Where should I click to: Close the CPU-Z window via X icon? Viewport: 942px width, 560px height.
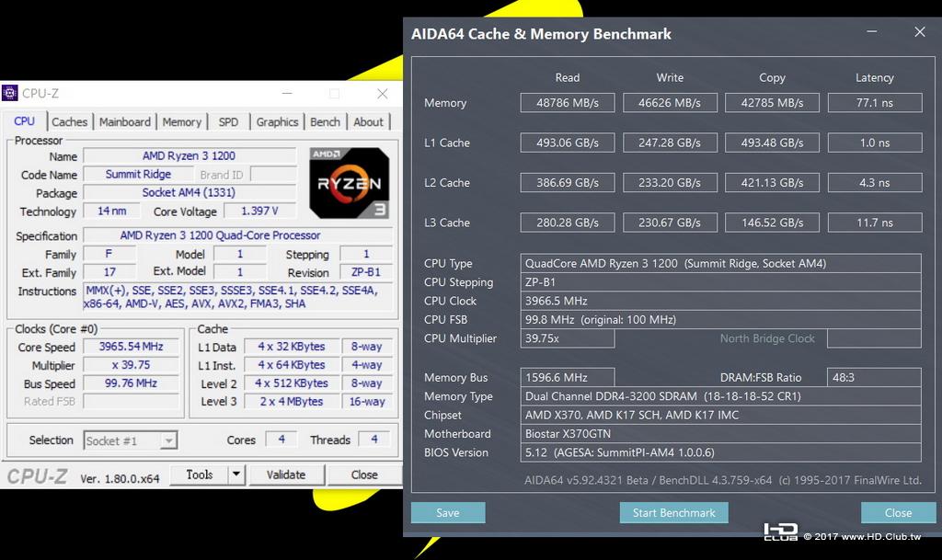click(382, 94)
